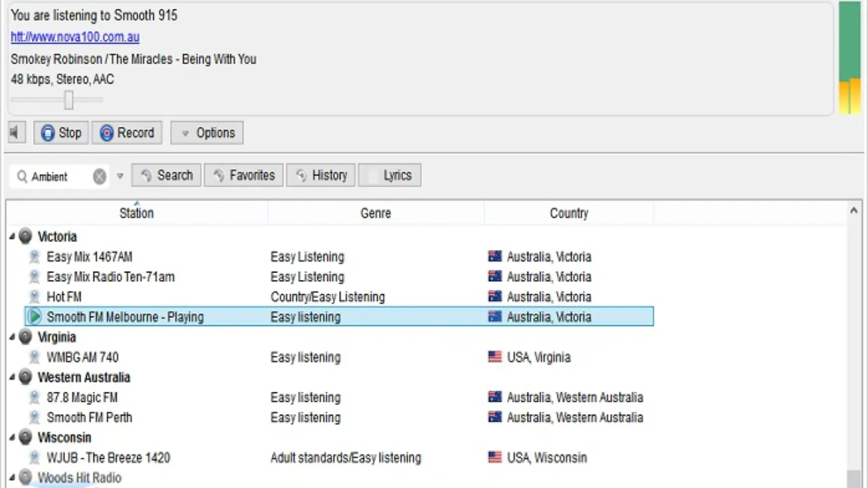
Task: Select the Smooth FM Perth station
Action: pos(90,418)
